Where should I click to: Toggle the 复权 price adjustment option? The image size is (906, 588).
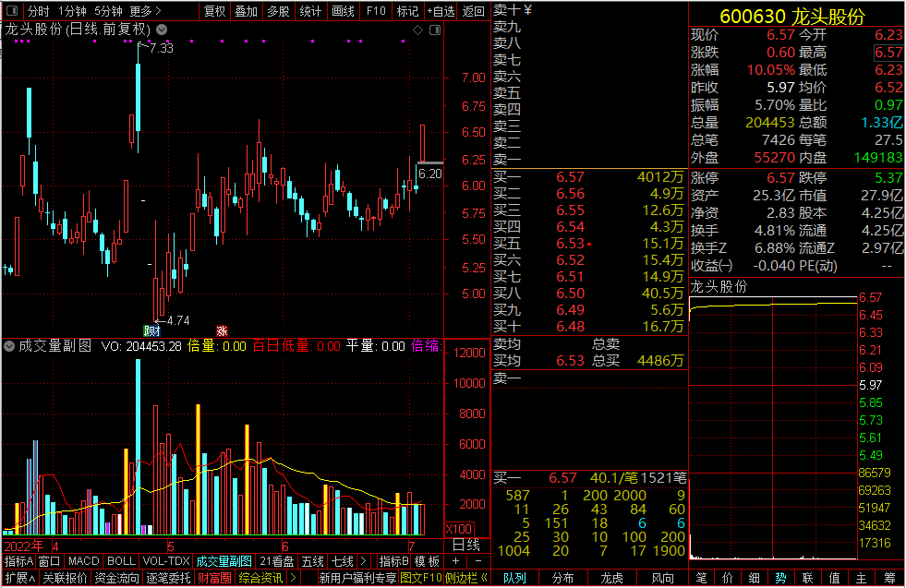point(214,11)
